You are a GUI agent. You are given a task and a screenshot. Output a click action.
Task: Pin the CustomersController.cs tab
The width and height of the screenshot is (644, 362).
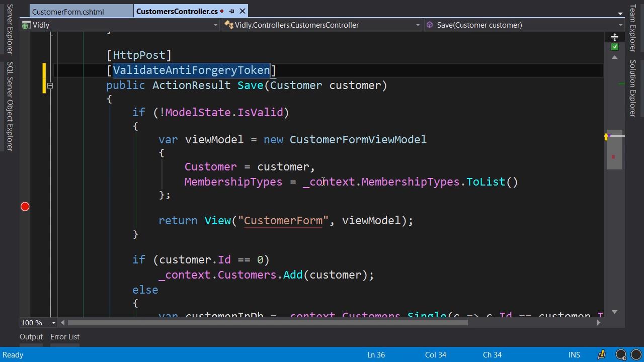click(231, 11)
